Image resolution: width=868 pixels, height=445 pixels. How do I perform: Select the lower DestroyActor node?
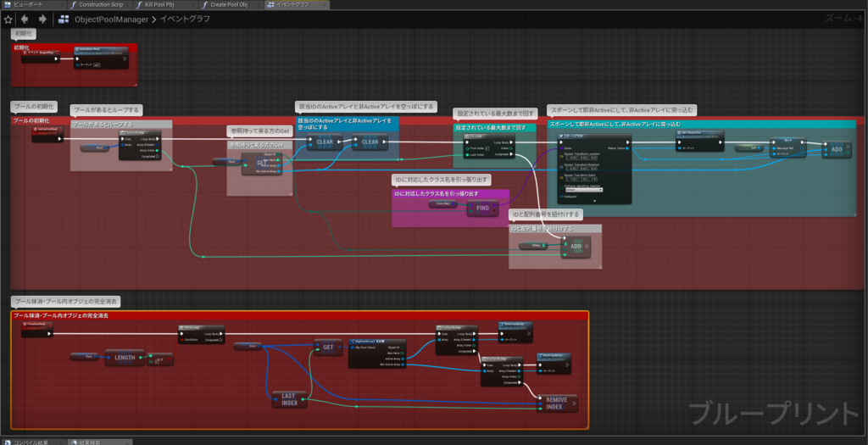point(554,363)
